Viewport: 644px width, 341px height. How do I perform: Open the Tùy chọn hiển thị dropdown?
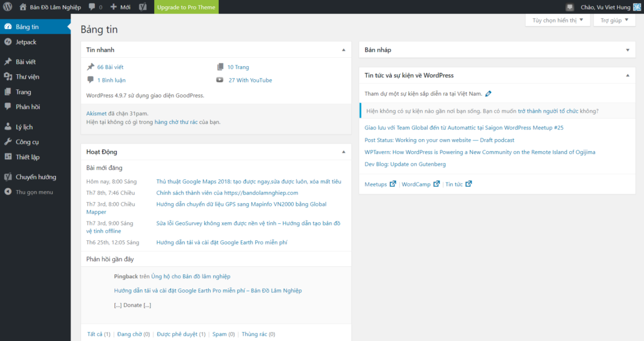(x=558, y=20)
